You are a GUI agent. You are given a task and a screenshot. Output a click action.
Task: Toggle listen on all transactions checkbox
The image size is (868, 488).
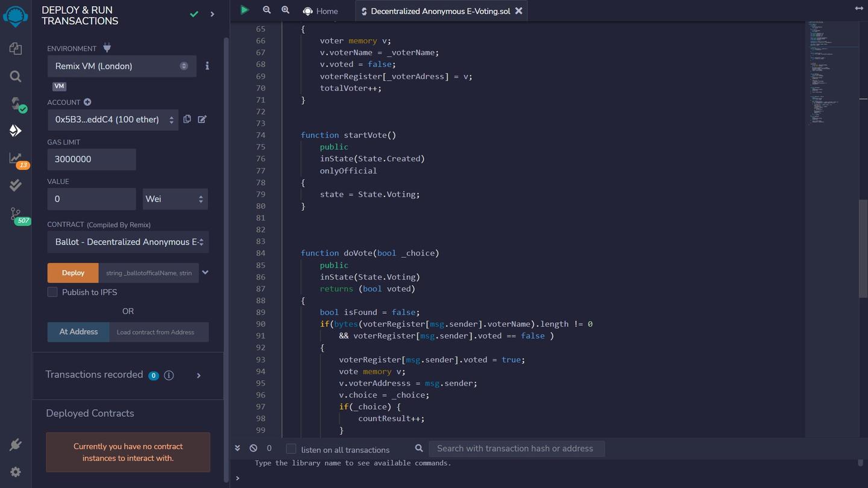291,449
